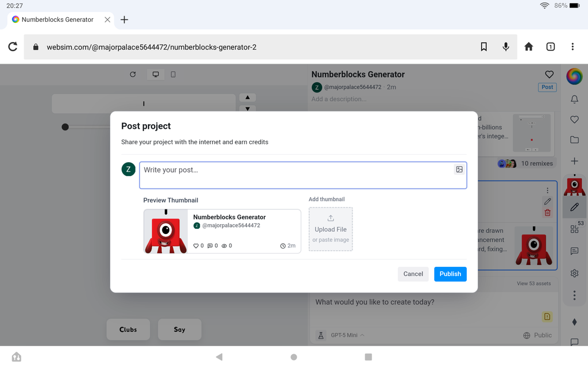Click the up arrow stepper in the preview
The width and height of the screenshot is (588, 368).
[x=247, y=98]
